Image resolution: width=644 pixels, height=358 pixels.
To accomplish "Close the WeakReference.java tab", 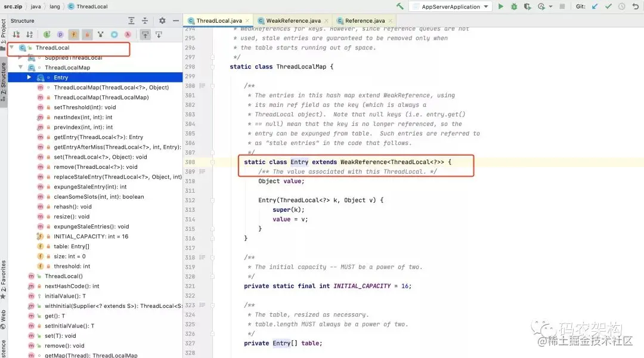I will pyautogui.click(x=326, y=20).
